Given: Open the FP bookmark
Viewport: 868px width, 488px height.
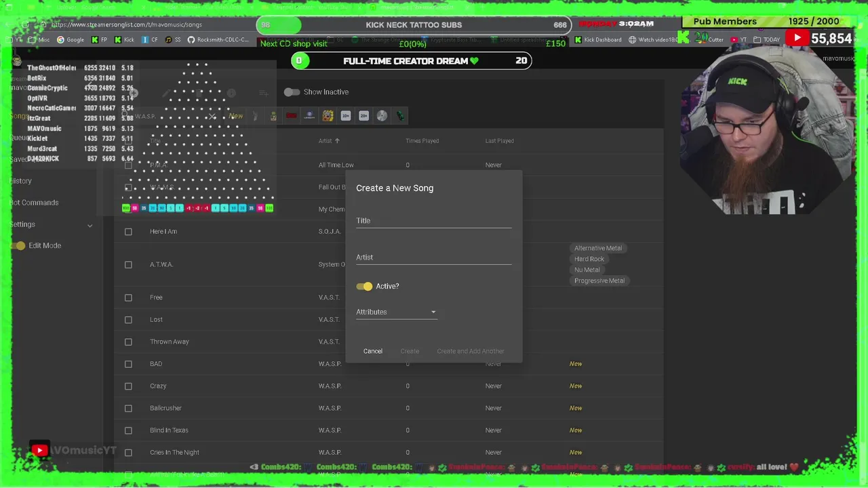Looking at the screenshot, I should [x=99, y=40].
